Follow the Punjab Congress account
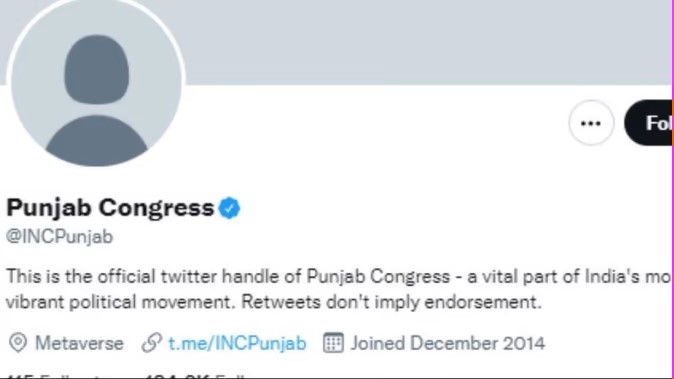The width and height of the screenshot is (674, 379). (648, 123)
